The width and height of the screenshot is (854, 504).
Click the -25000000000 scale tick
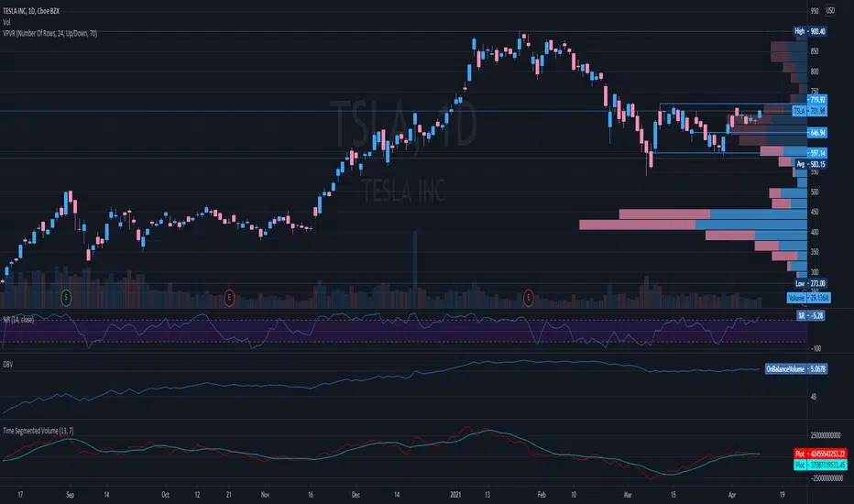point(827,478)
